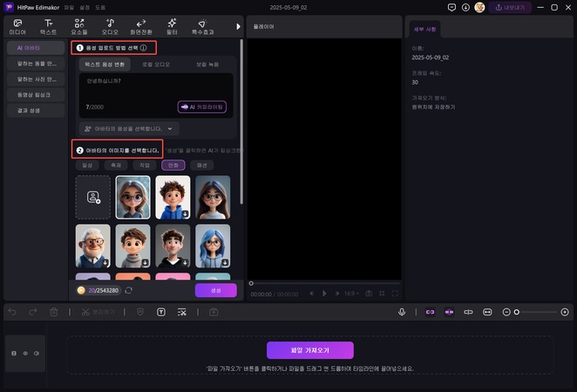The width and height of the screenshot is (577, 392).
Task: Open the download center icon in title bar
Action: pyautogui.click(x=465, y=7)
